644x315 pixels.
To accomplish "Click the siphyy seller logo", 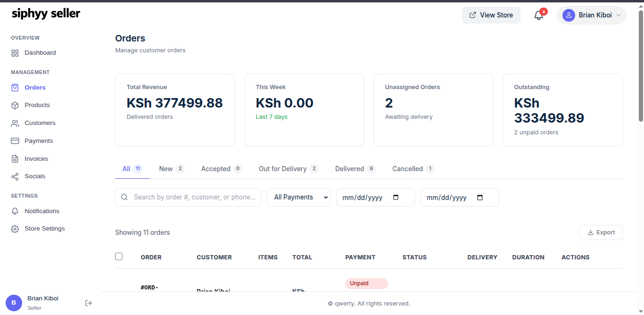I will 46,14.
